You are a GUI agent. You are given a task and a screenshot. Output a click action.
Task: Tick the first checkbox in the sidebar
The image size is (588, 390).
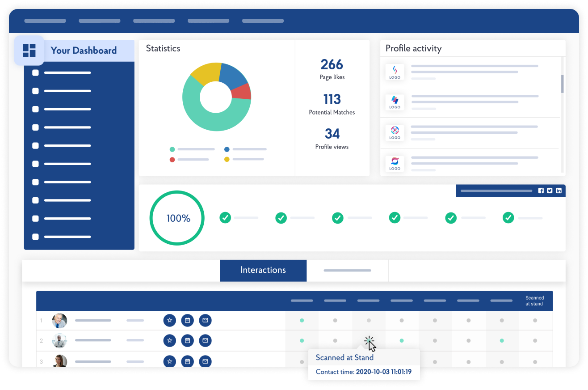click(36, 72)
